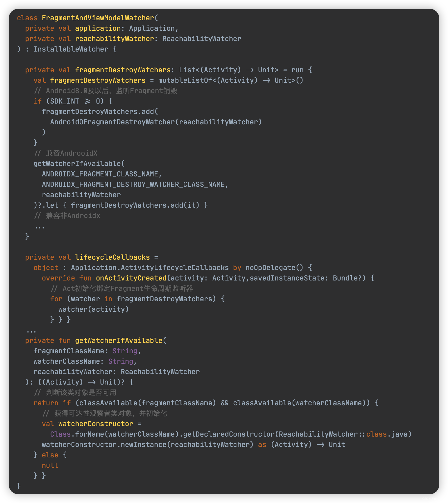Image resolution: width=448 pixels, height=503 pixels.
Task: Click the '((Activity)' return type text
Action: (x=61, y=382)
